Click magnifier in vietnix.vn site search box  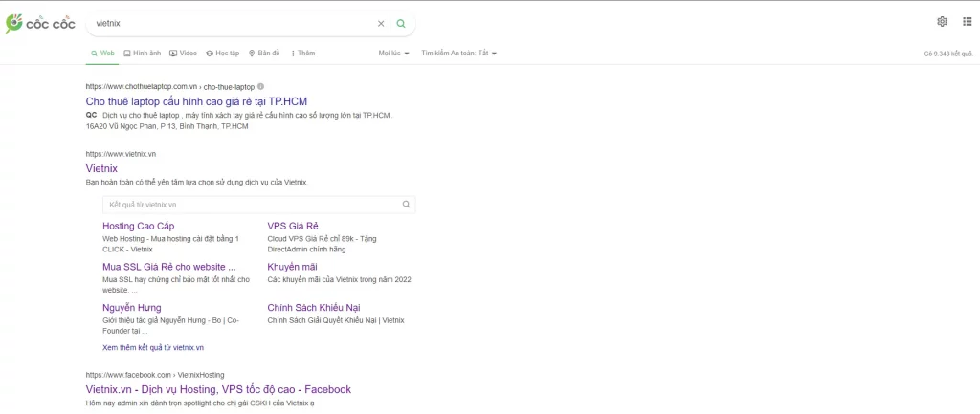pyautogui.click(x=406, y=205)
